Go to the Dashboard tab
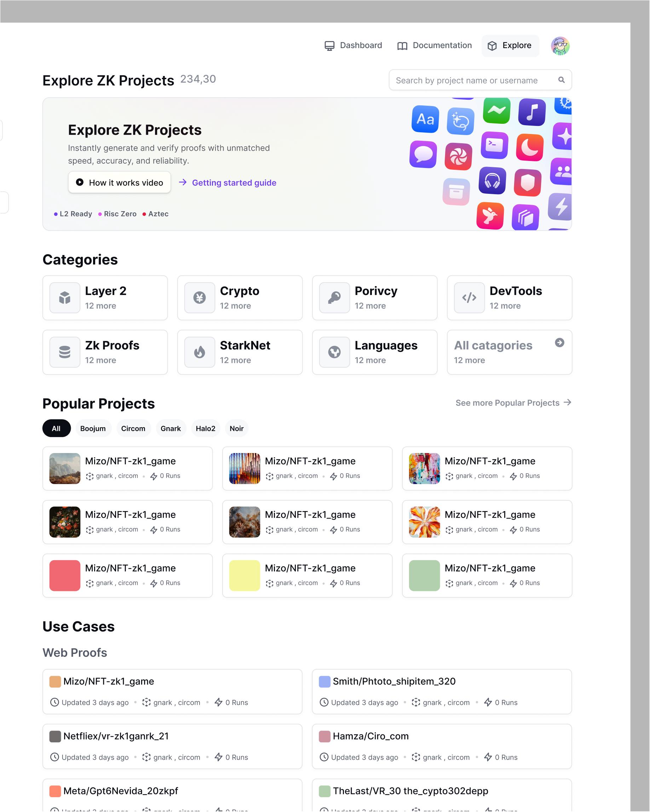The image size is (650, 812). [353, 46]
